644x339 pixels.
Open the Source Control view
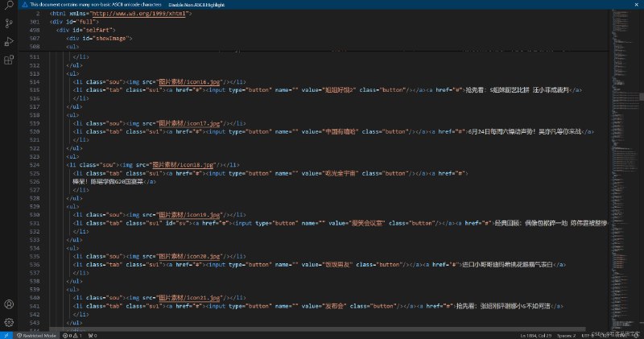(9, 23)
